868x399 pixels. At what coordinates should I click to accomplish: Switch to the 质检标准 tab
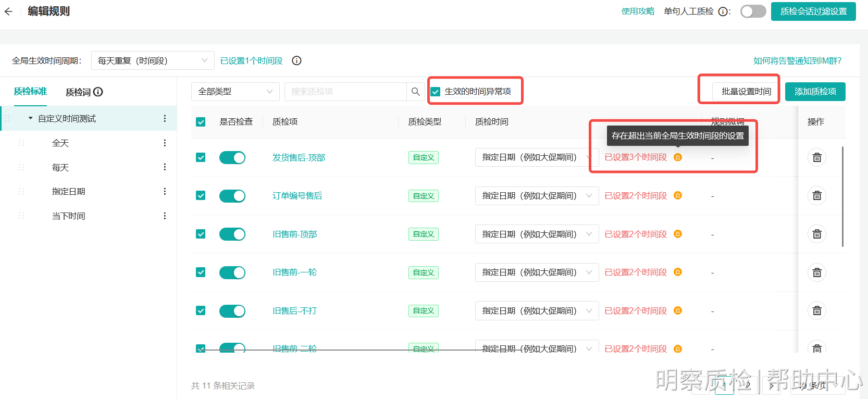pyautogui.click(x=30, y=91)
